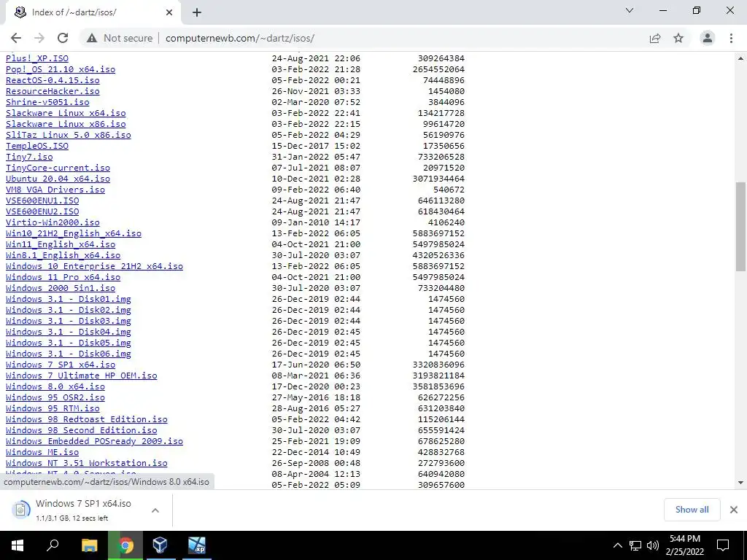Open a new browser tab
The height and width of the screenshot is (560, 747).
pyautogui.click(x=197, y=12)
